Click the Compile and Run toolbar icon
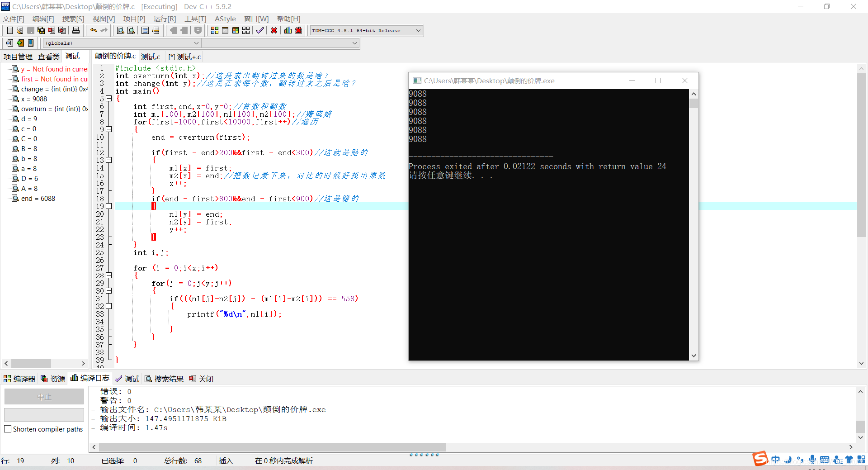The width and height of the screenshot is (868, 470). tap(236, 30)
